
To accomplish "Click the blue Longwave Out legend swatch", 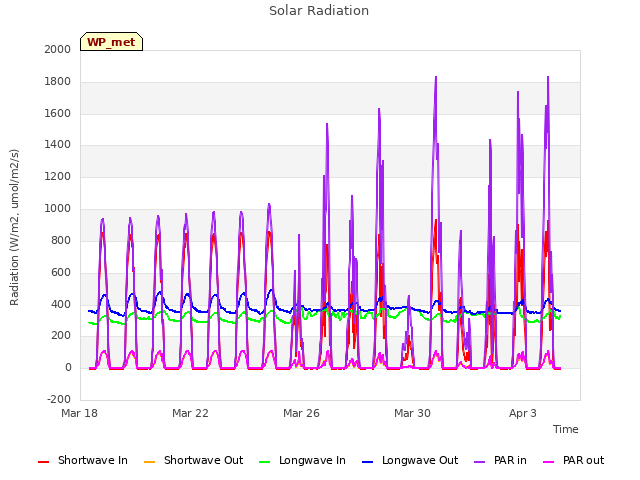I will point(368,462).
